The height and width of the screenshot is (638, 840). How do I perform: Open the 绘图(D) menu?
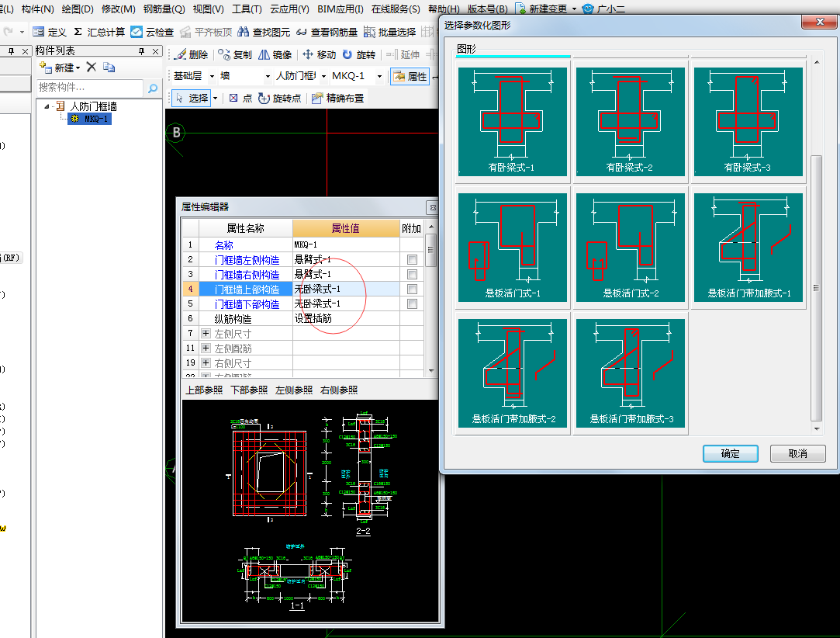[78, 9]
